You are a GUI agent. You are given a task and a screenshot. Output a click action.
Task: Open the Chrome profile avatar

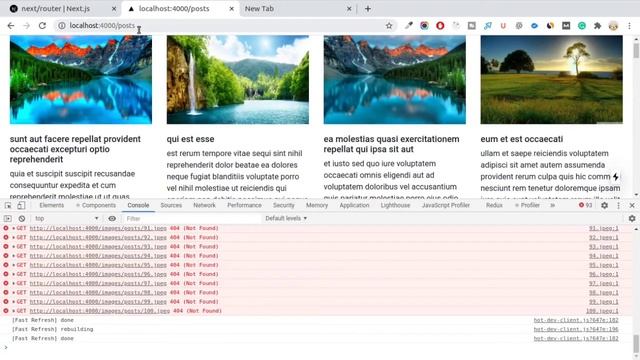613,26
